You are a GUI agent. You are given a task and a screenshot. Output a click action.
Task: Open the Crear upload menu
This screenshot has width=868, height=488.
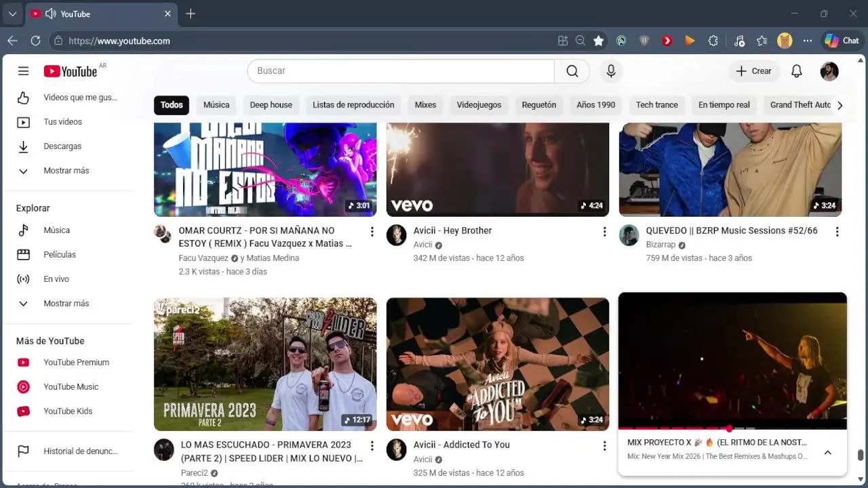tap(753, 71)
